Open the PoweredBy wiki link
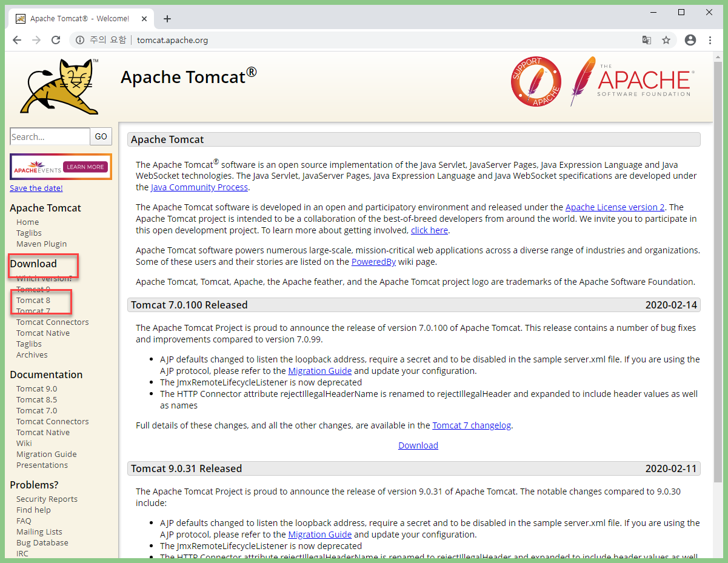Screen dimensions: 728x563 coord(373,261)
